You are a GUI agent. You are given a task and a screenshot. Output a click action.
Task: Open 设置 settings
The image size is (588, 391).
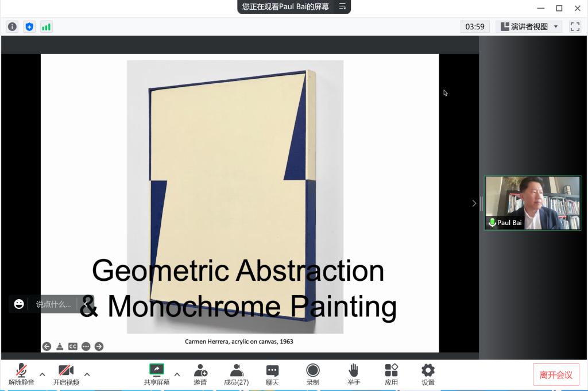pos(428,374)
